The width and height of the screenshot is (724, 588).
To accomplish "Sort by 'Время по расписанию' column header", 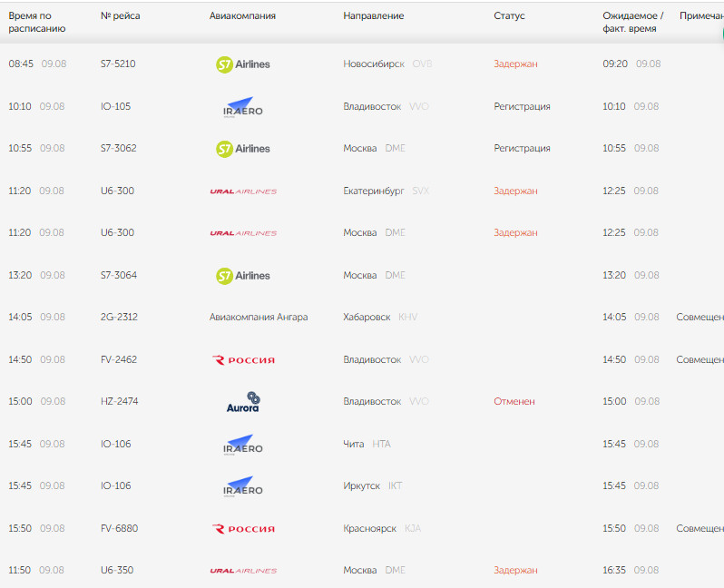I will point(37,22).
